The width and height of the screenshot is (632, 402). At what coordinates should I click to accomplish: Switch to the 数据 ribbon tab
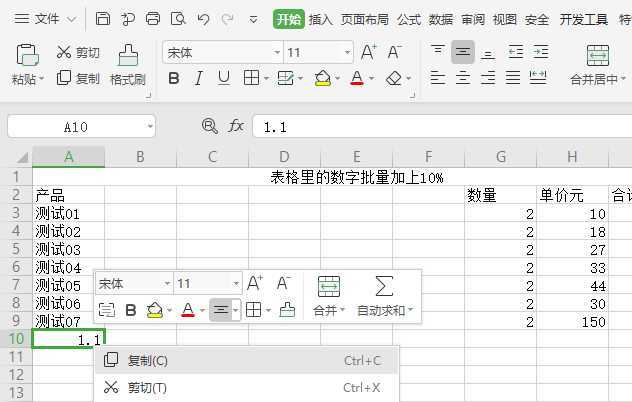point(441,19)
